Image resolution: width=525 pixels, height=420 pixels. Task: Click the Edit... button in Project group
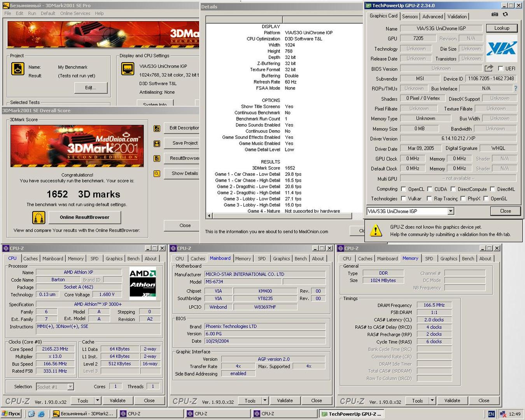pos(91,88)
